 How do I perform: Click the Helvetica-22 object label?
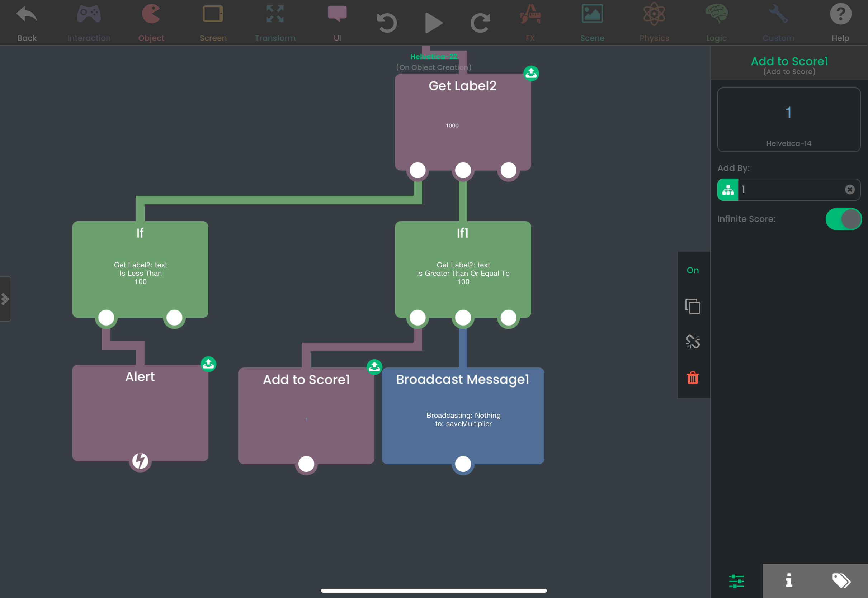tap(434, 57)
